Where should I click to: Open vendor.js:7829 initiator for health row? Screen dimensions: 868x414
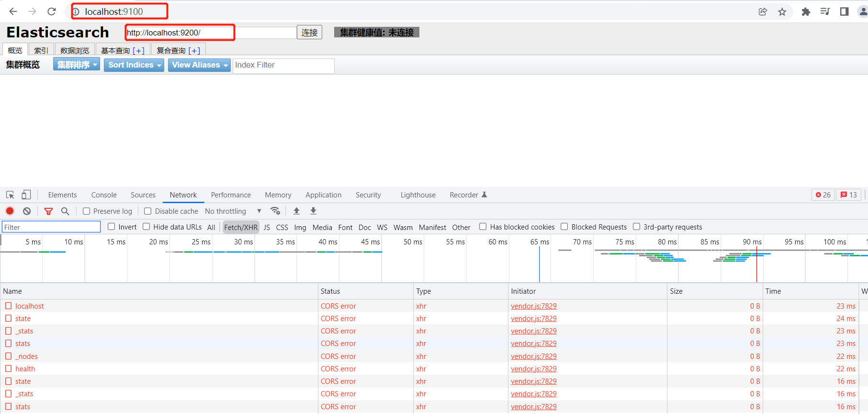point(534,368)
